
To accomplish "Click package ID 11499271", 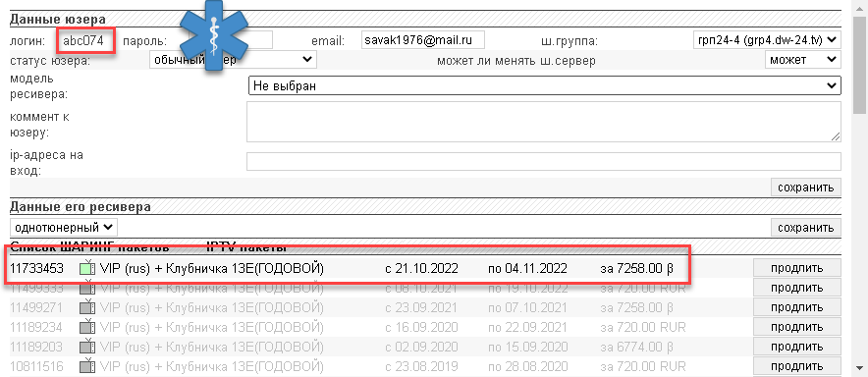I will point(36,308).
